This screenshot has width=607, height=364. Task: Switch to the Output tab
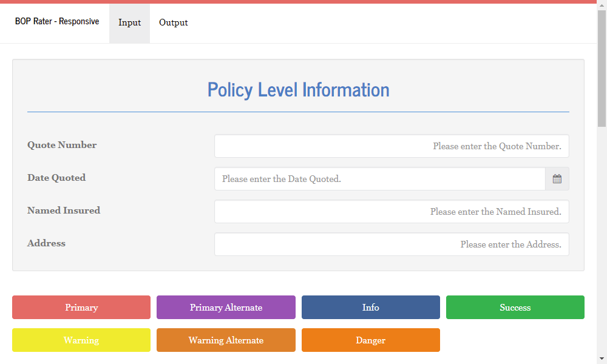tap(174, 23)
